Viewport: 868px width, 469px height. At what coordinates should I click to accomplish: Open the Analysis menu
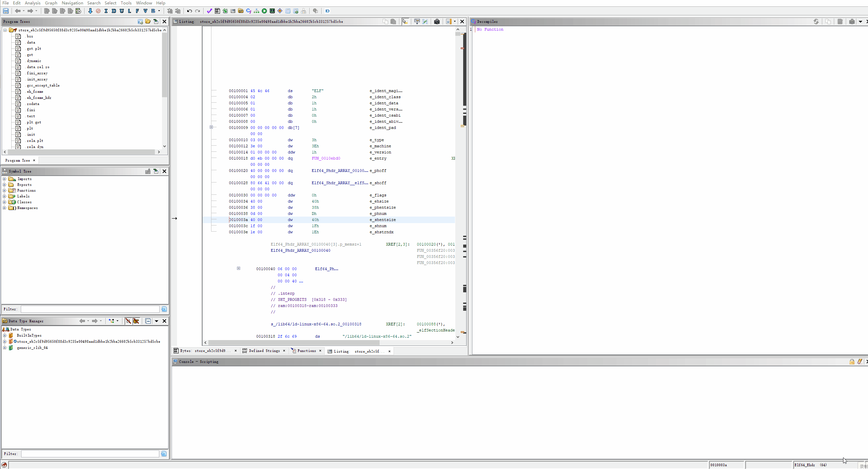32,3
